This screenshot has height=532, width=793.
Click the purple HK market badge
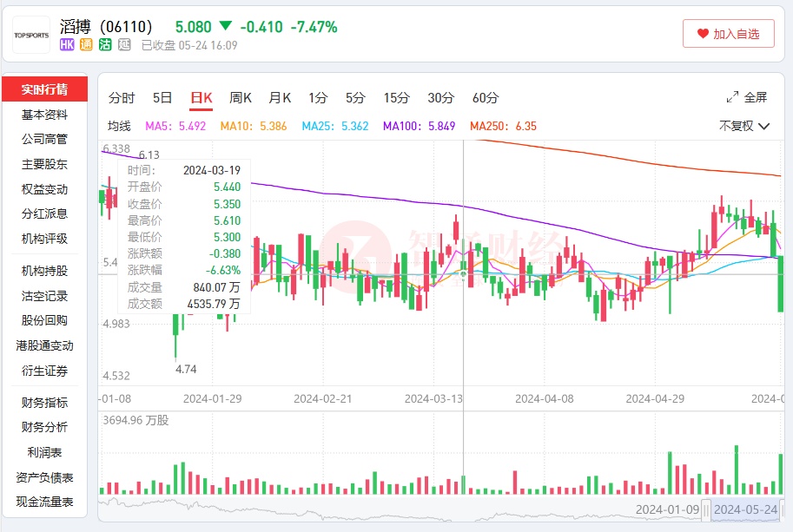(67, 45)
